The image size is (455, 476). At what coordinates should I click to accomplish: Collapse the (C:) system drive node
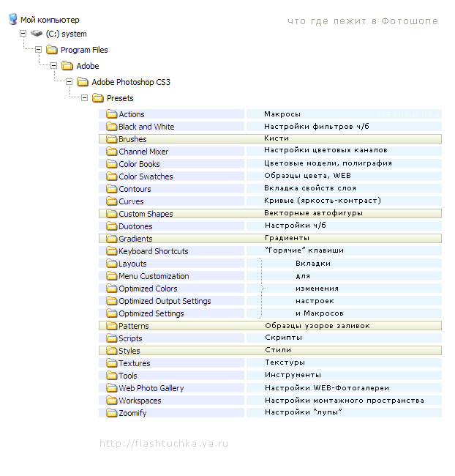tap(23, 34)
